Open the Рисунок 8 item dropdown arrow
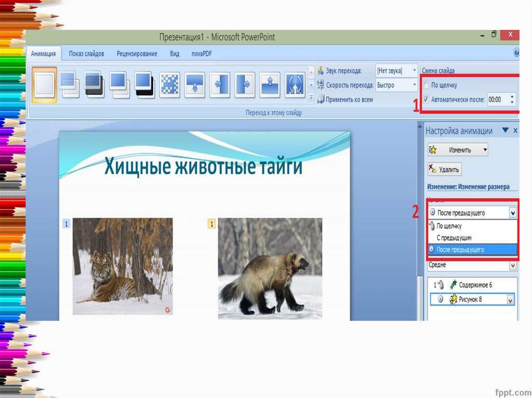Image resolution: width=532 pixels, height=398 pixels. tap(510, 299)
